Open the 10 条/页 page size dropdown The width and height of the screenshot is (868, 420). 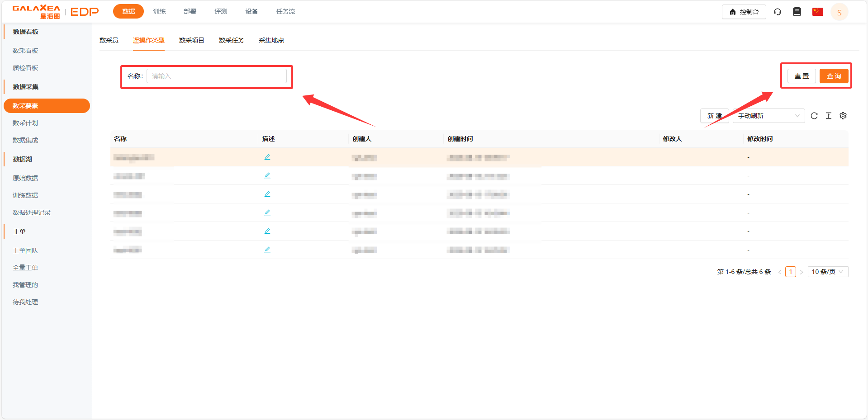pos(827,272)
